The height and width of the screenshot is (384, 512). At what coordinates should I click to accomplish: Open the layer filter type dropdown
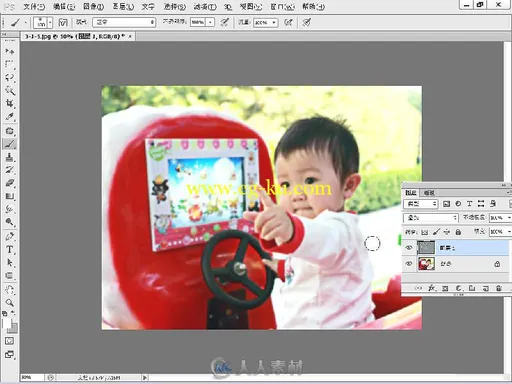click(x=420, y=204)
